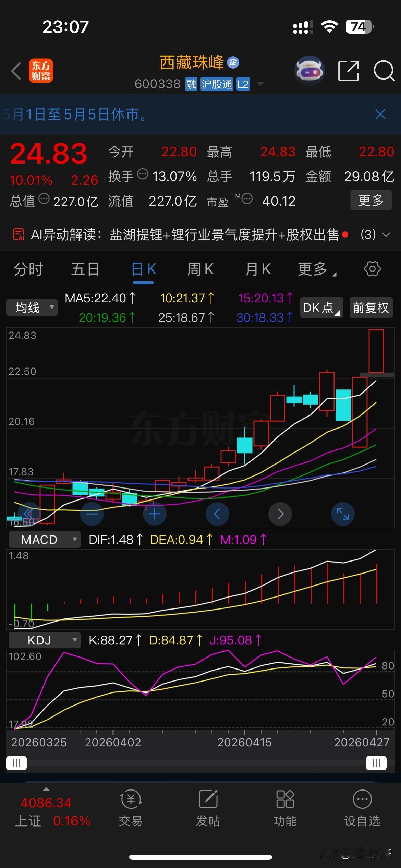Viewport: 401px width, 868px height.
Task: Open AI异动解读 headline text
Action: (224, 235)
